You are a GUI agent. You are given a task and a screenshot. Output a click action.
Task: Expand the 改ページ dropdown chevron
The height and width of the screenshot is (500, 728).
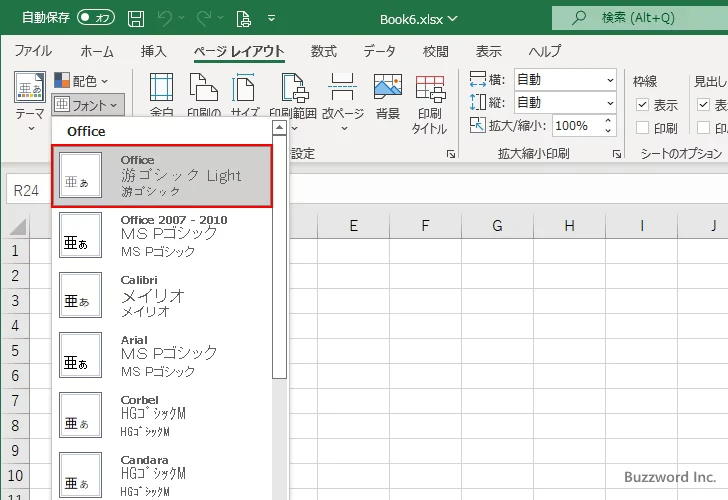point(344,128)
